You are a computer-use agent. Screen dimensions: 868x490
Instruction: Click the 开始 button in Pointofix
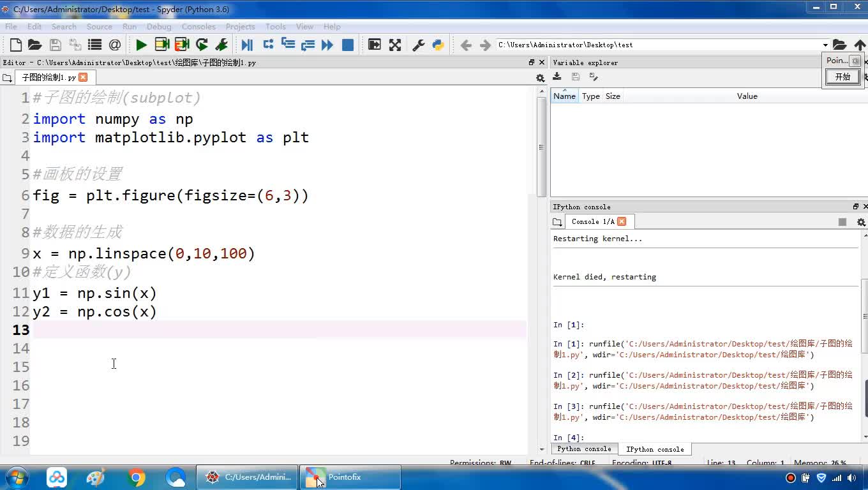(x=842, y=77)
